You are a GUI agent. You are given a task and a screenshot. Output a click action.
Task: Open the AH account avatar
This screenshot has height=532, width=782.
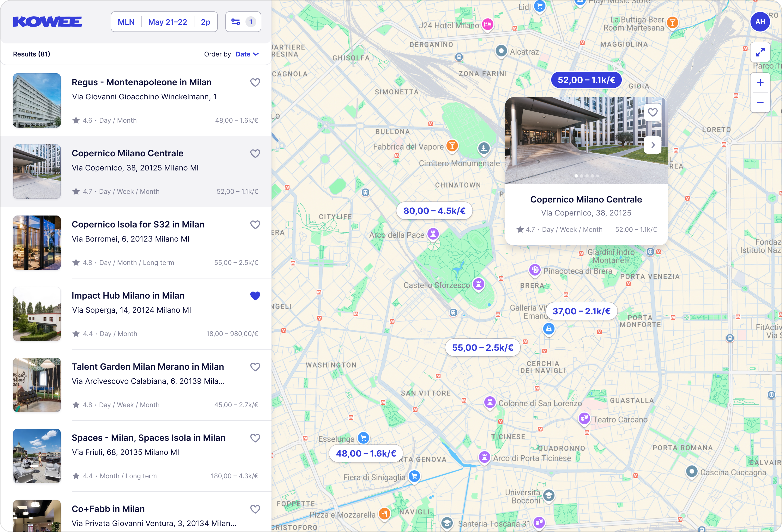tap(760, 21)
